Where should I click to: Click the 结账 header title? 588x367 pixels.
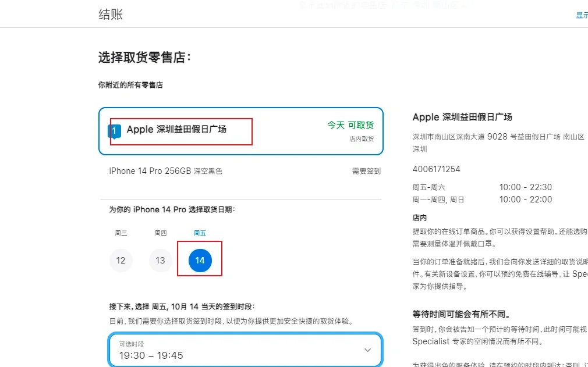(x=111, y=15)
